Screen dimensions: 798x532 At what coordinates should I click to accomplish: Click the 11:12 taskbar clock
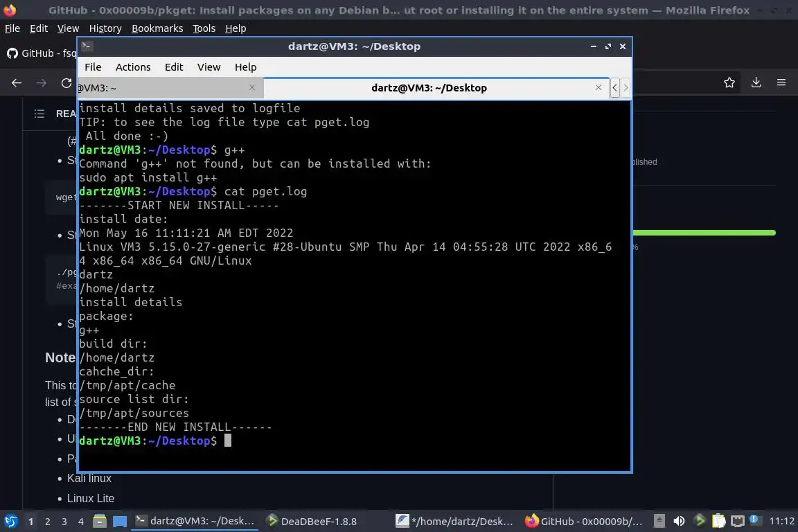pos(781,521)
